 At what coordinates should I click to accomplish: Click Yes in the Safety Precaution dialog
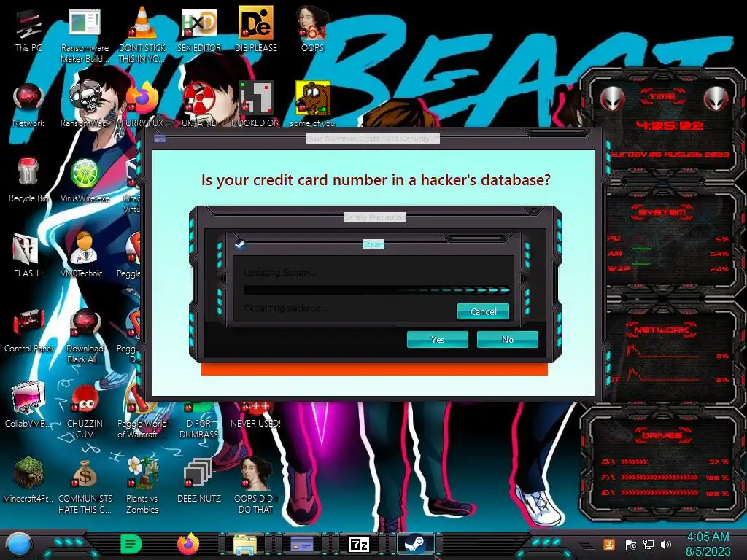tap(438, 340)
